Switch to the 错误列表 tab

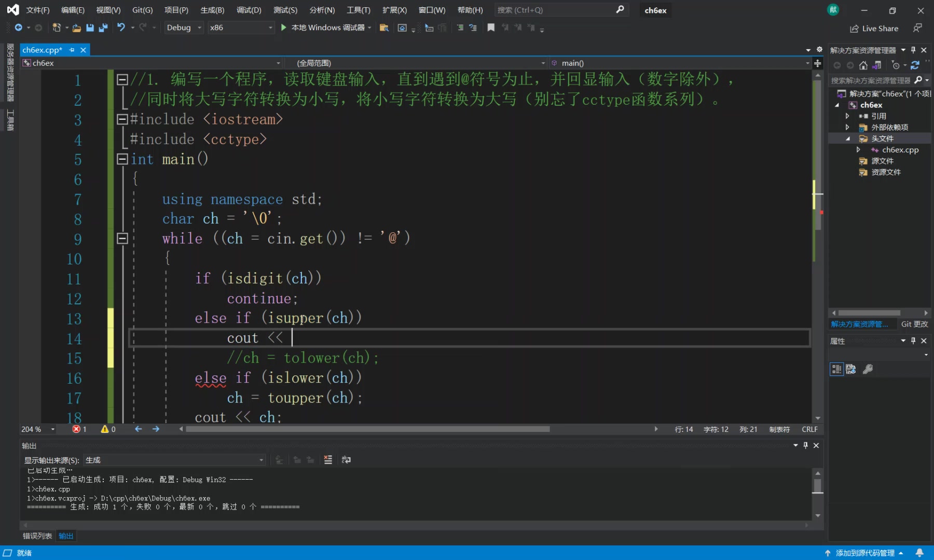click(x=37, y=536)
